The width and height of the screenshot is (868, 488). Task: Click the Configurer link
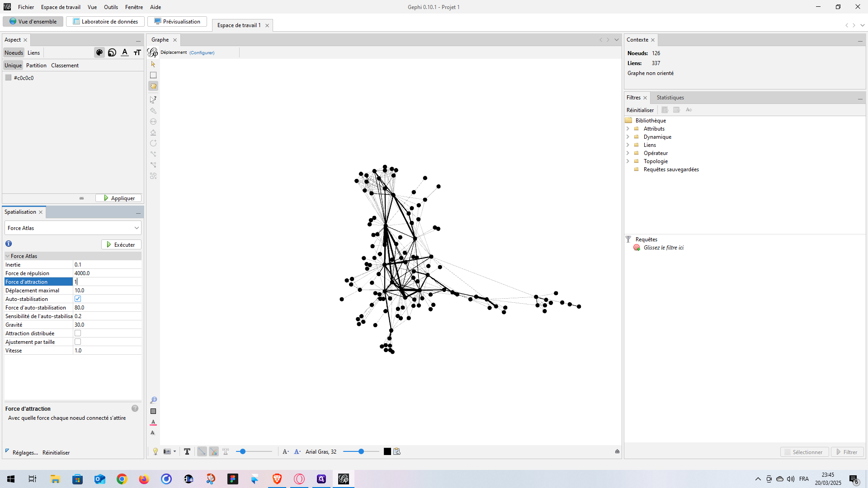(202, 52)
